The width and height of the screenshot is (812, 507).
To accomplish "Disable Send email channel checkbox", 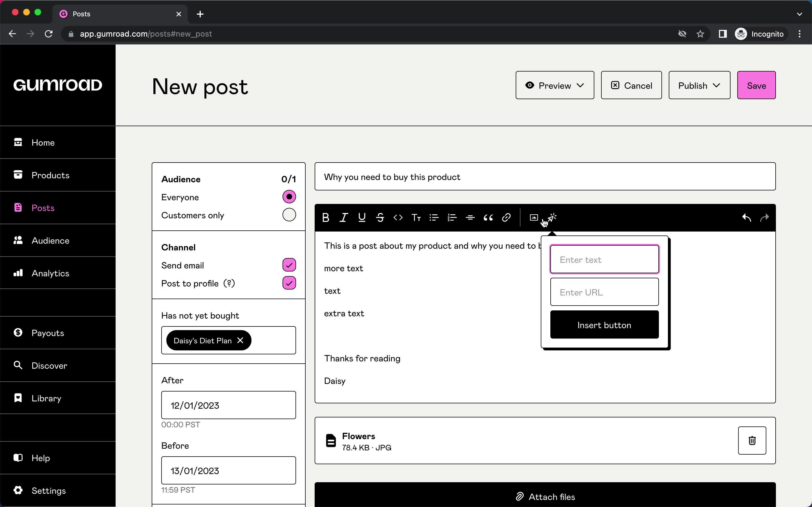I will (289, 265).
